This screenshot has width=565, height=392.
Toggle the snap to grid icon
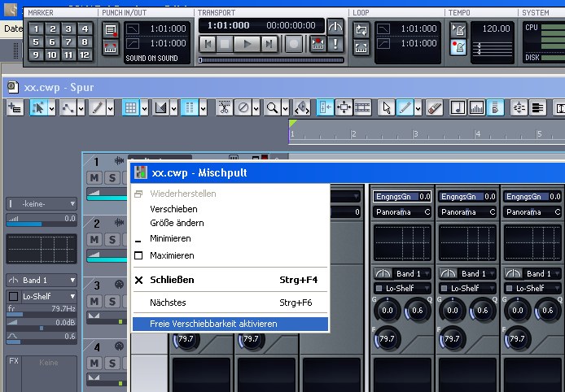coord(131,107)
